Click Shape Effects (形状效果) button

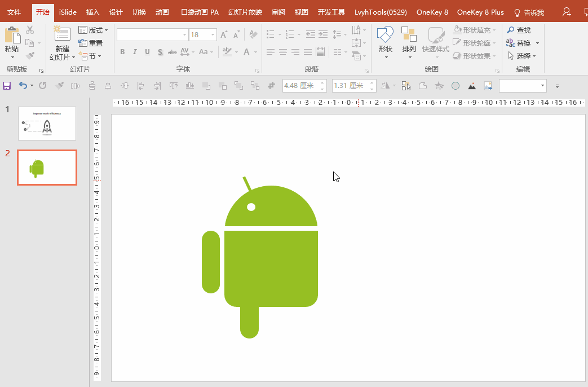coord(474,56)
